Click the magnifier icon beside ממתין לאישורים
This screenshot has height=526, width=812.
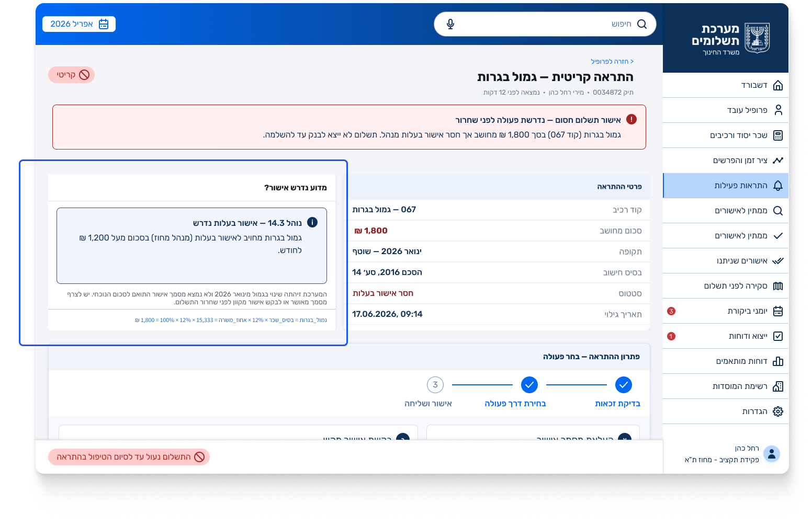point(778,211)
